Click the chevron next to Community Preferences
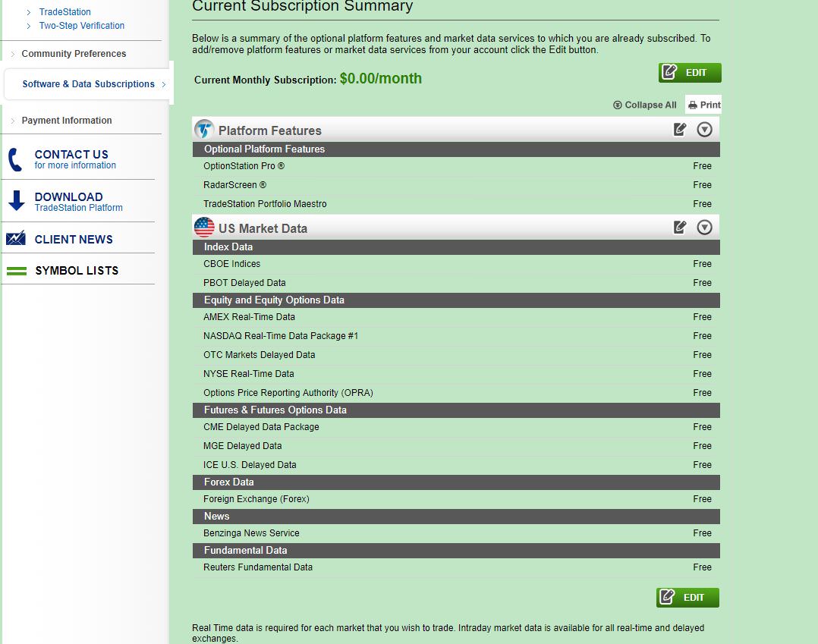The height and width of the screenshot is (644, 818). [12, 54]
